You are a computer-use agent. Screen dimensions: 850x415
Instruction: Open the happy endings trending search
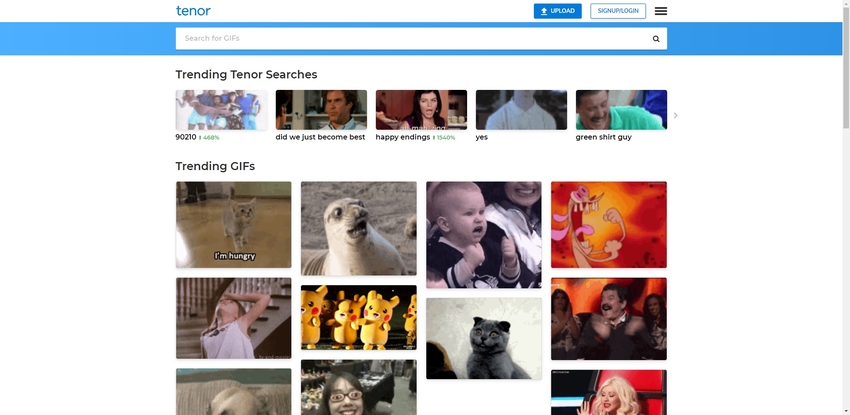coord(421,110)
